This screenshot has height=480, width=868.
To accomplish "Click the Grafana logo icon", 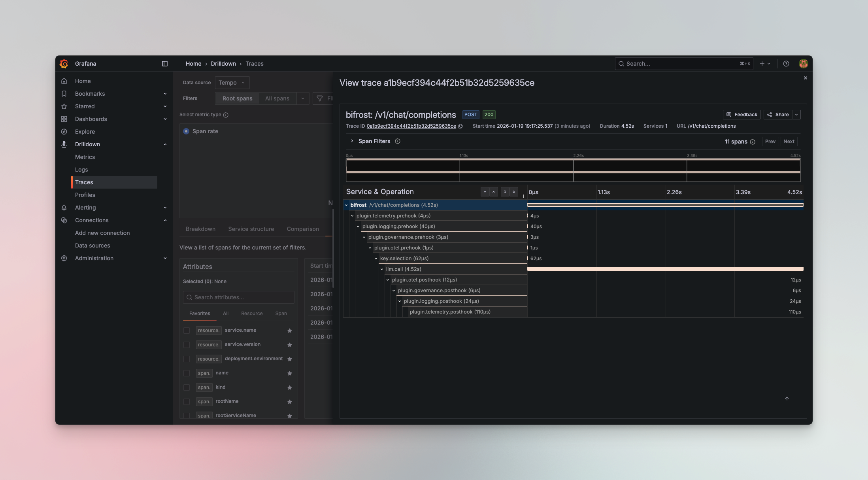I will [x=64, y=64].
